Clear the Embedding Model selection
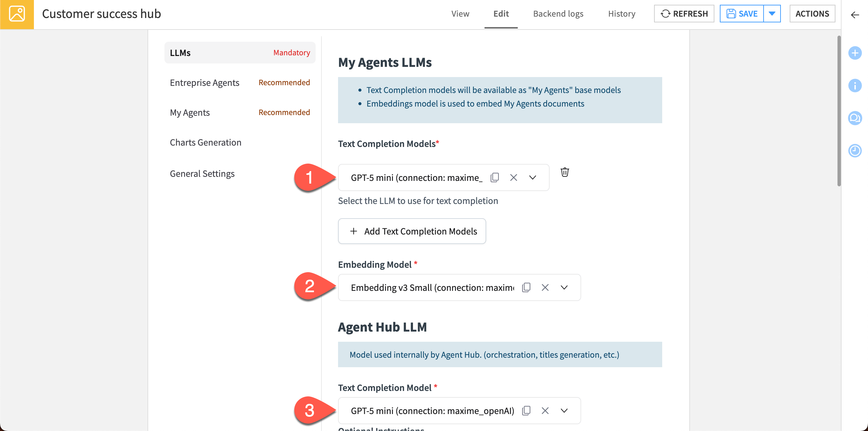 [545, 287]
